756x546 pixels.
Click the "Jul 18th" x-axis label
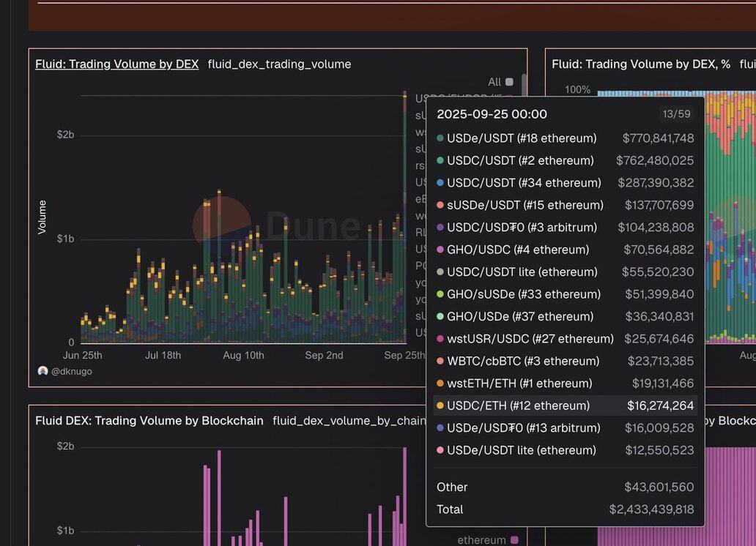coord(163,356)
